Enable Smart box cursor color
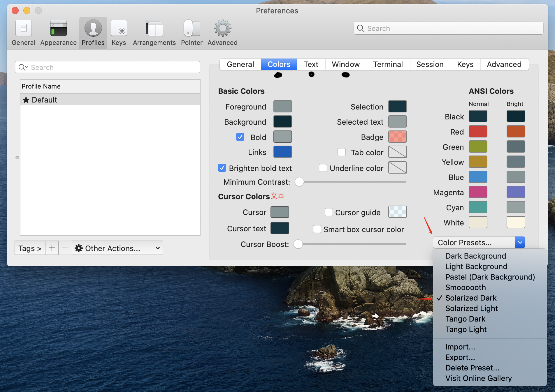Image resolution: width=555 pixels, height=392 pixels. (317, 229)
